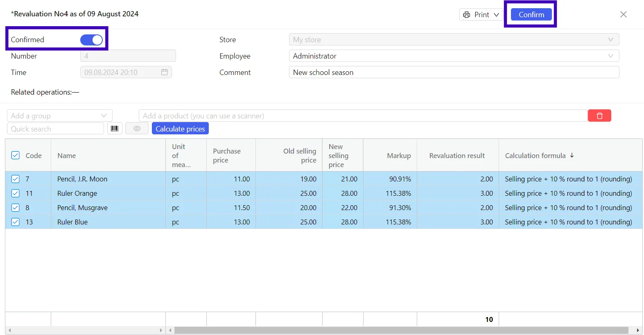Screen dimensions: 644x335
Task: Click the Print button label
Action: [482, 15]
